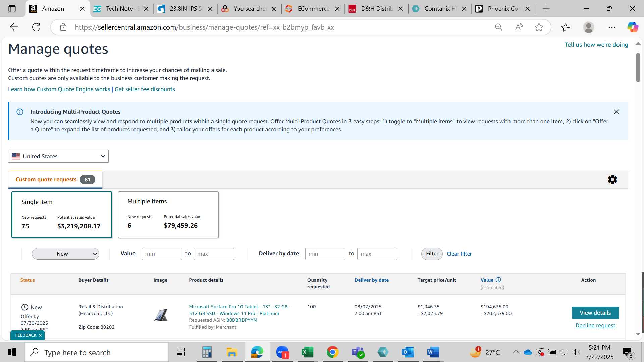
Task: Click the Deliver by date max field
Action: pyautogui.click(x=377, y=254)
